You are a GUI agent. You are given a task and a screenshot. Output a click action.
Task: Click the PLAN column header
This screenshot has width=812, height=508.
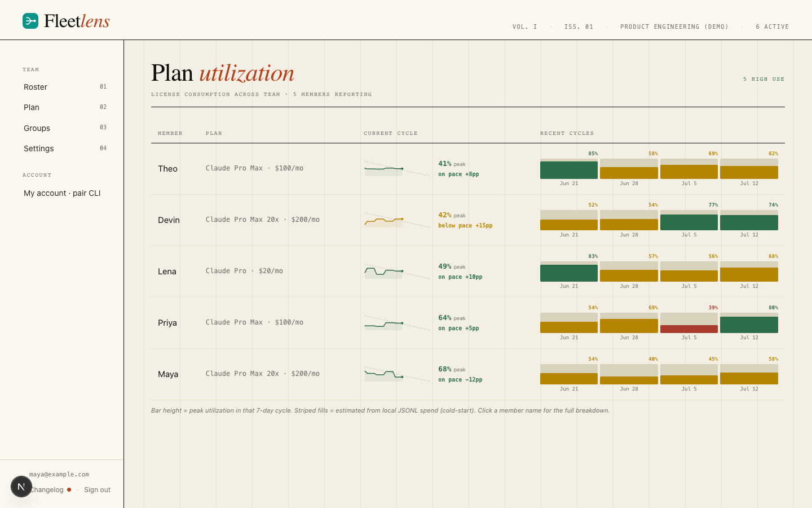pyautogui.click(x=214, y=133)
